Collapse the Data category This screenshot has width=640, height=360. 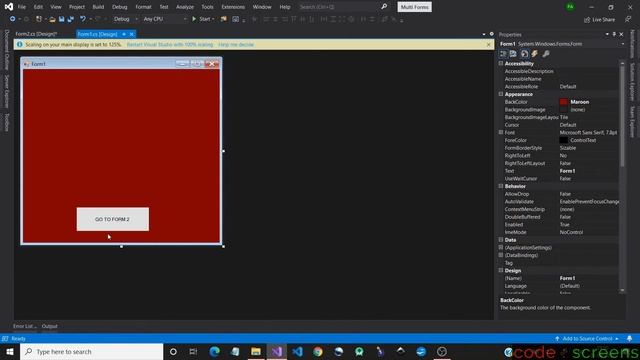(x=501, y=240)
